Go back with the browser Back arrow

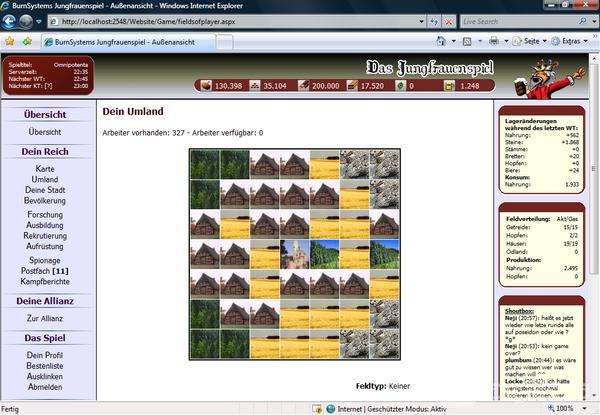click(9, 21)
